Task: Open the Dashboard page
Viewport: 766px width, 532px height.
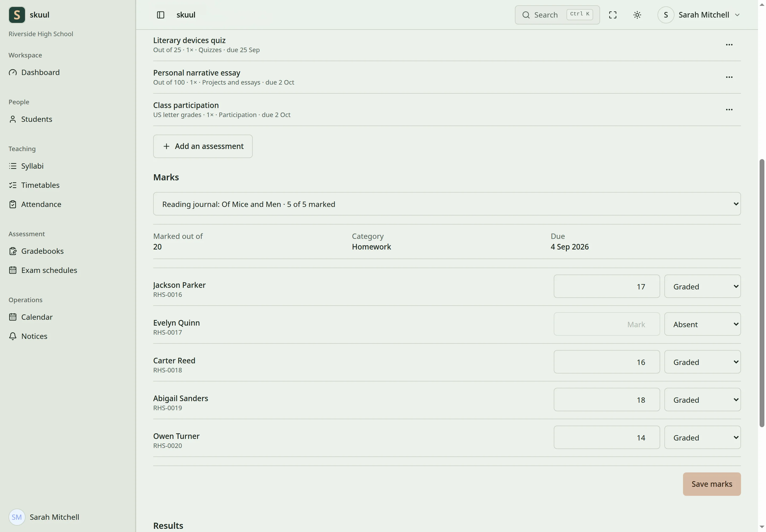Action: point(40,72)
